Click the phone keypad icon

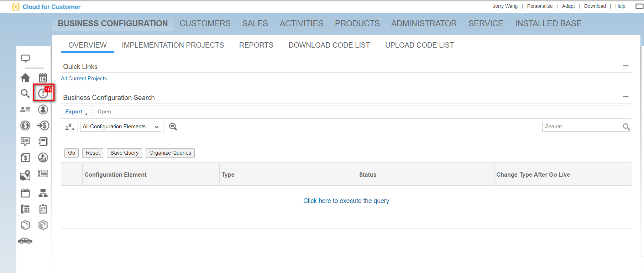click(25, 209)
